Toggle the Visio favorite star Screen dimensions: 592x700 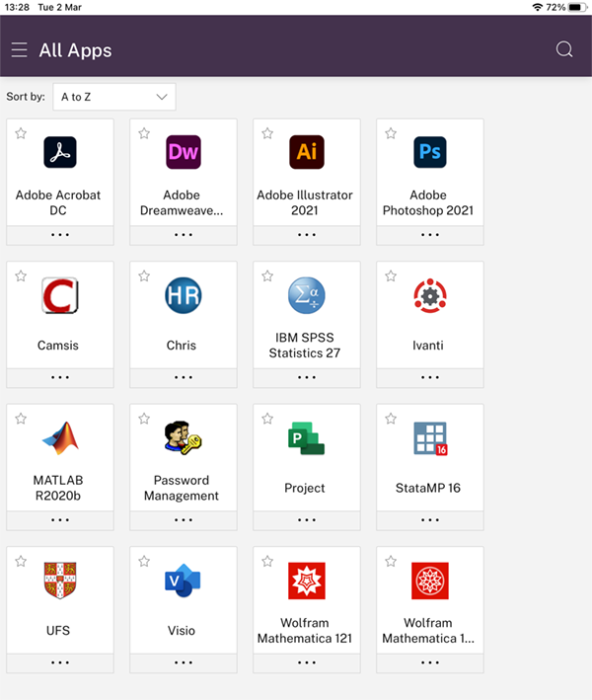point(144,561)
